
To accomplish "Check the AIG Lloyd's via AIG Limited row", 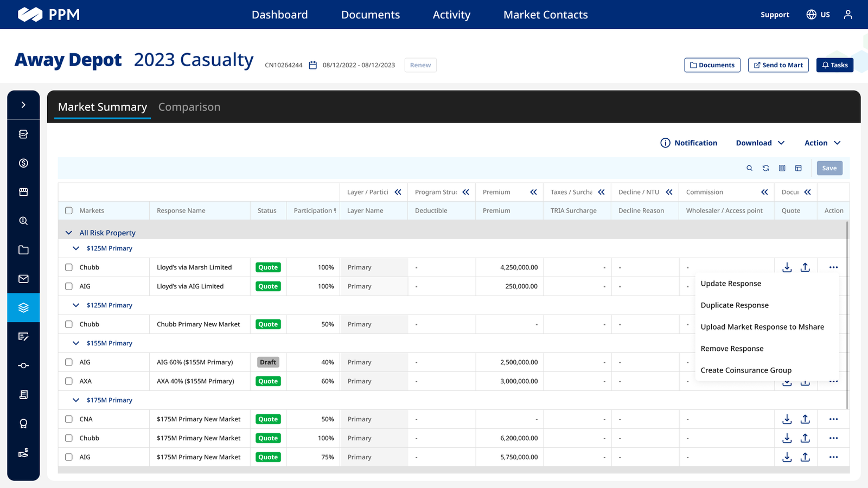I will point(69,286).
